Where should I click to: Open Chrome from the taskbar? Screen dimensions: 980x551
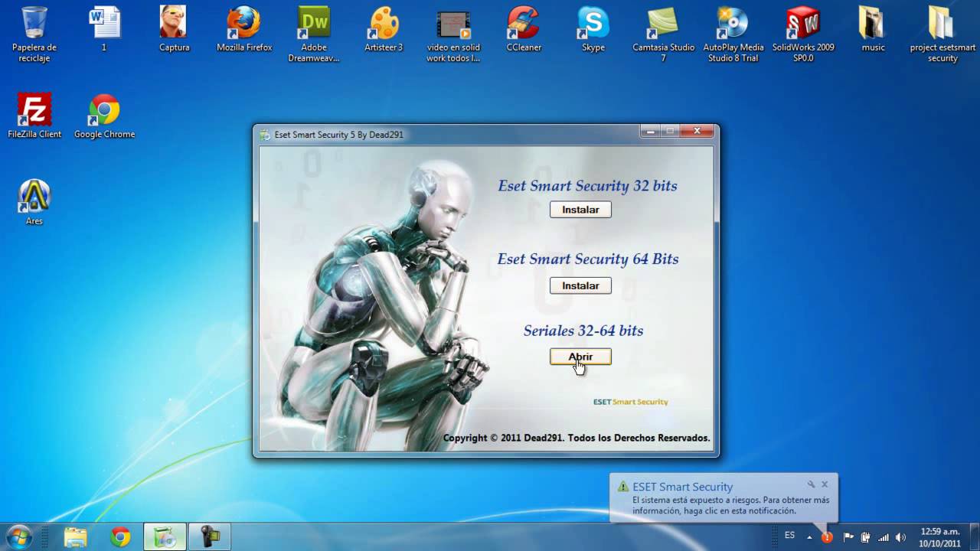pyautogui.click(x=120, y=537)
